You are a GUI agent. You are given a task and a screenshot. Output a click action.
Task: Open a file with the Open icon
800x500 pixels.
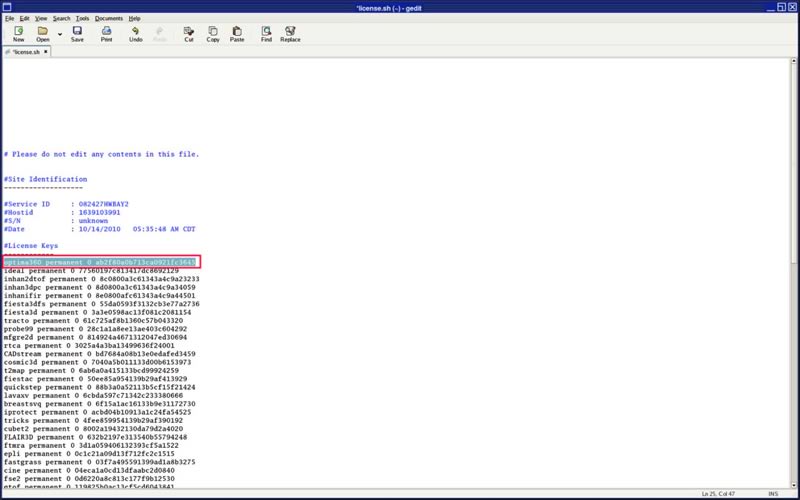[43, 34]
